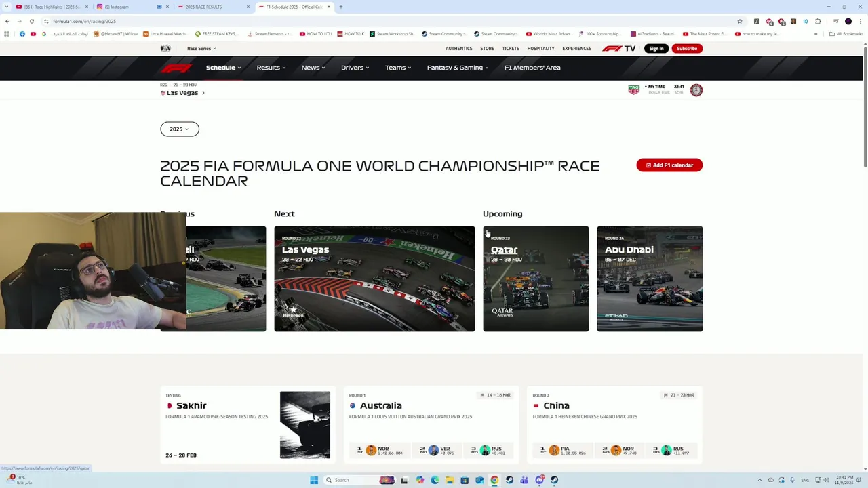The height and width of the screenshot is (488, 868).
Task: Open Chrome's three-dot menu
Action: tap(860, 21)
